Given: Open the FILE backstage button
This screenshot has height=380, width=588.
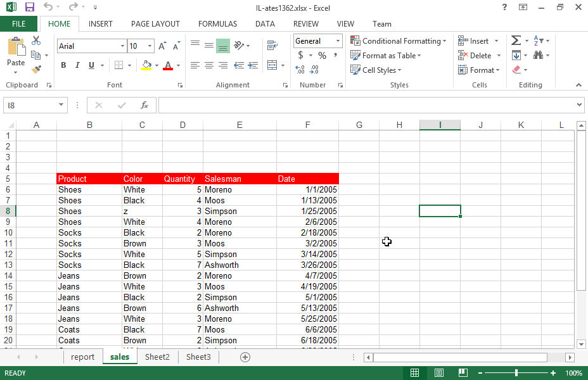Looking at the screenshot, I should 19,24.
